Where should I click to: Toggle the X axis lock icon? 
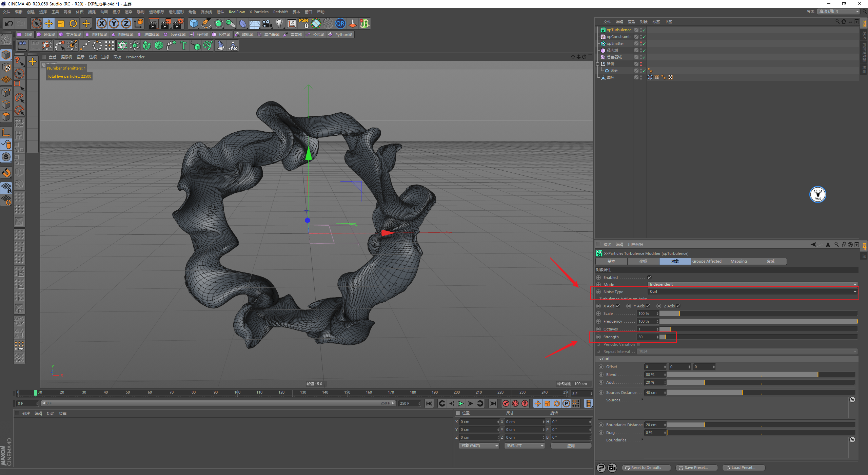pos(101,23)
